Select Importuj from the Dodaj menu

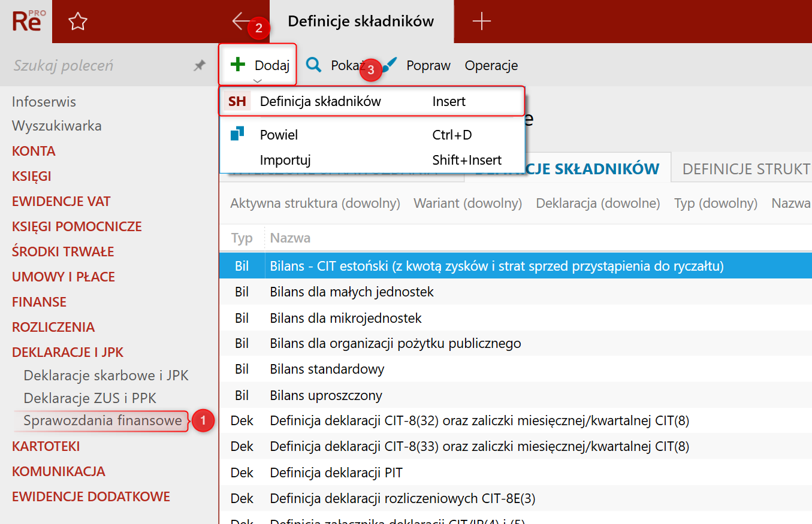point(372,160)
